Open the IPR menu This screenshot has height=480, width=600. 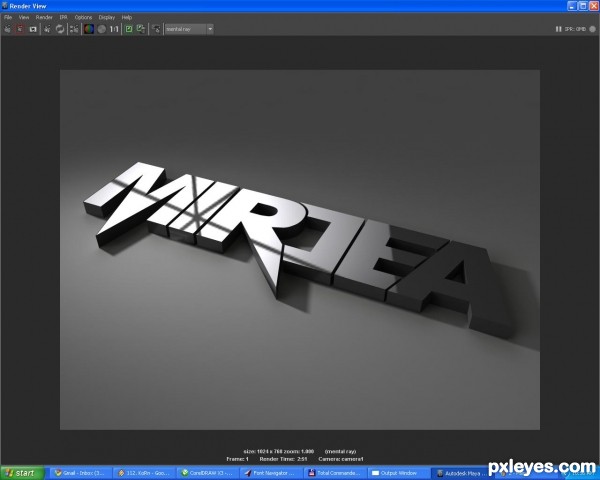pyautogui.click(x=64, y=18)
